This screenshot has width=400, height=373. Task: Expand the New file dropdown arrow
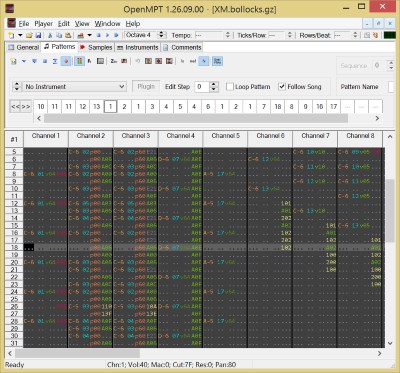[x=20, y=35]
